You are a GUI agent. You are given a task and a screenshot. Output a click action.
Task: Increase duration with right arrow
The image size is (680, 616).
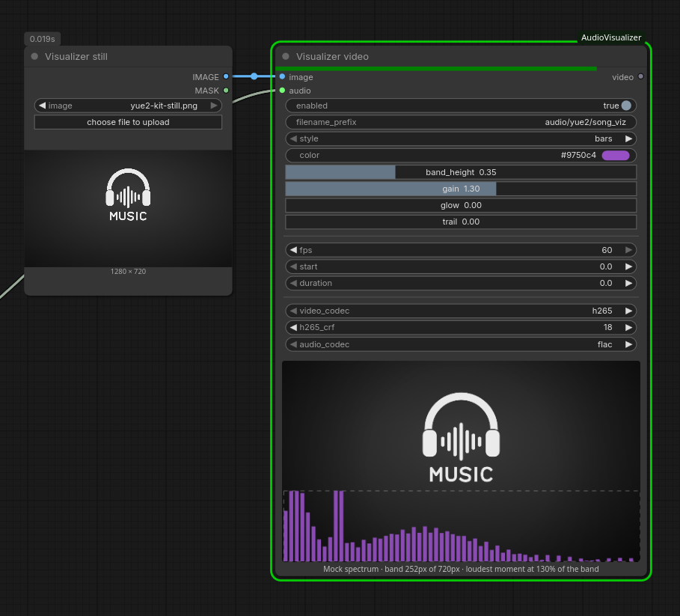point(628,283)
